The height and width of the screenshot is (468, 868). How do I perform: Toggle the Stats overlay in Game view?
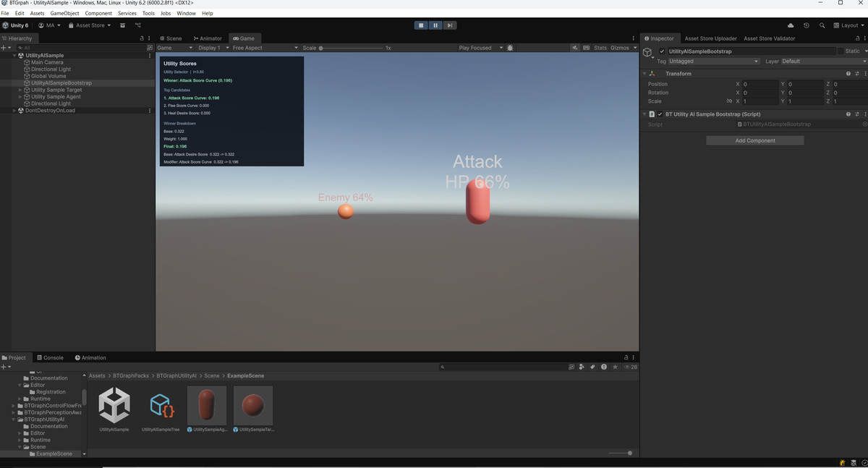[600, 48]
